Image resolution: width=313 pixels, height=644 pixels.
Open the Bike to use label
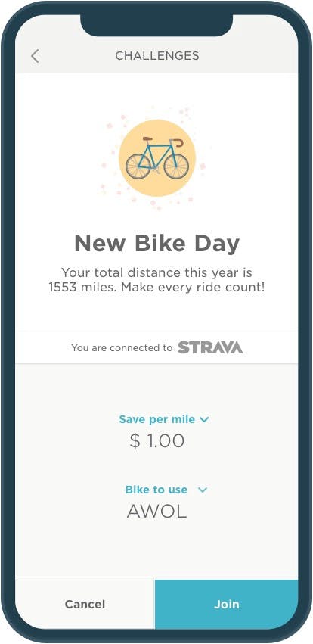(156, 490)
